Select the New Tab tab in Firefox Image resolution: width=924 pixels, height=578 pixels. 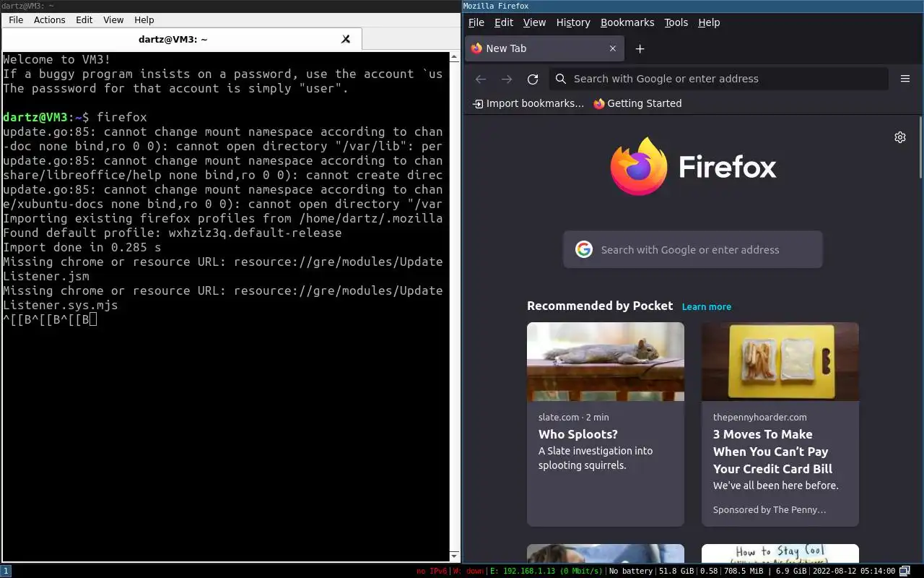pos(545,48)
